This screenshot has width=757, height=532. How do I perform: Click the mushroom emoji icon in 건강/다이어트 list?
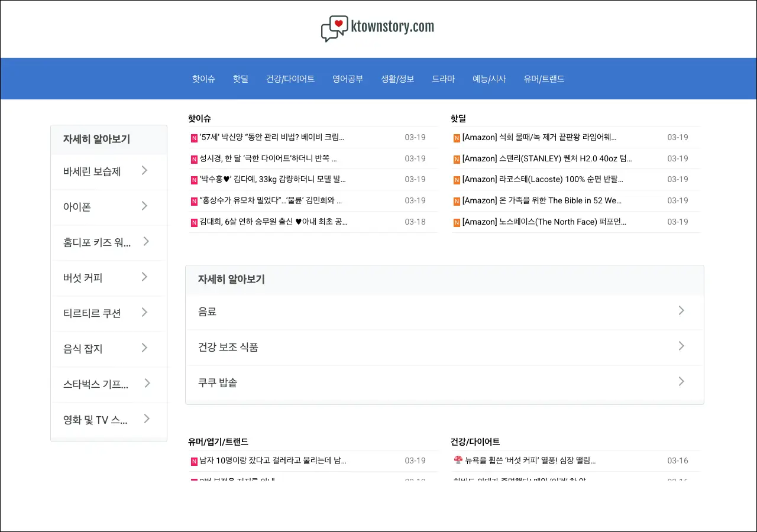pos(457,460)
